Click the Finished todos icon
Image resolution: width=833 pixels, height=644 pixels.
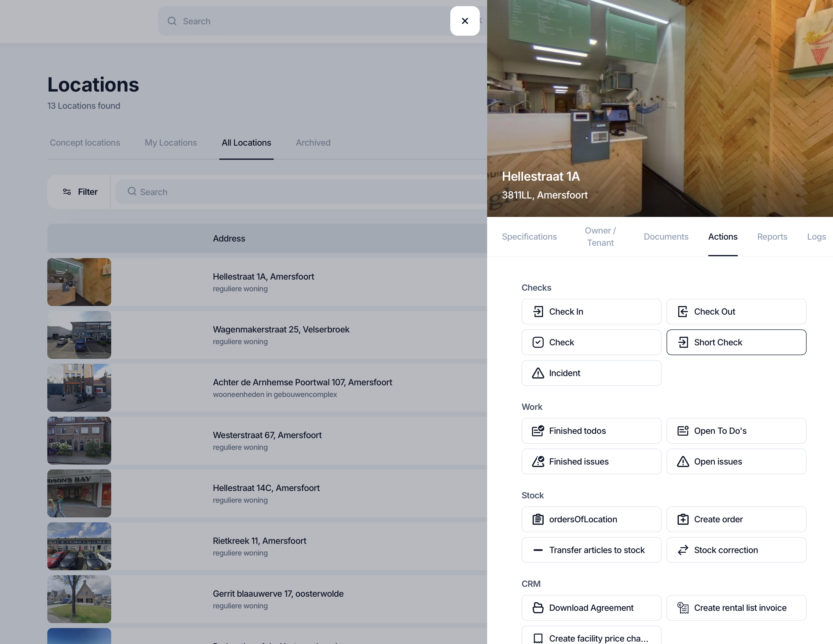tap(538, 431)
